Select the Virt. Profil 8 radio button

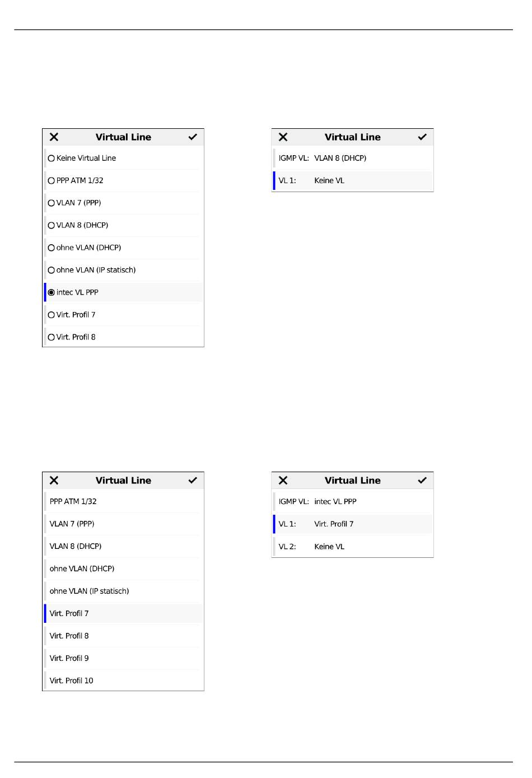(52, 337)
